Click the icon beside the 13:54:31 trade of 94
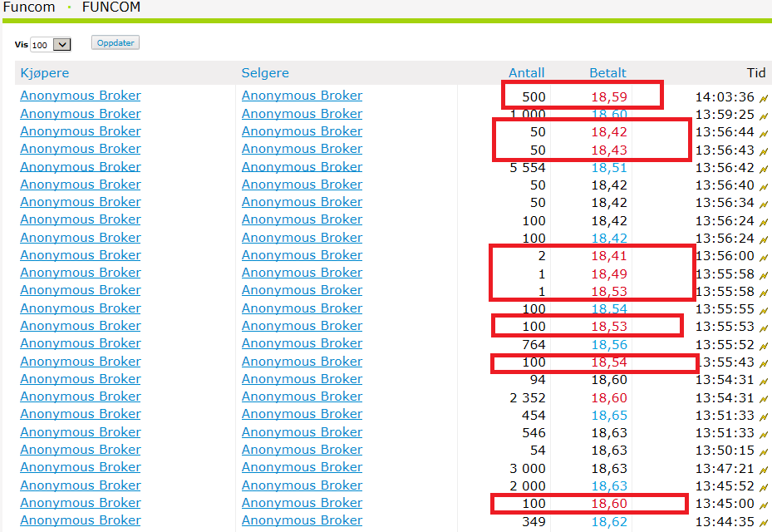Image resolution: width=772 pixels, height=532 pixels. tap(764, 380)
